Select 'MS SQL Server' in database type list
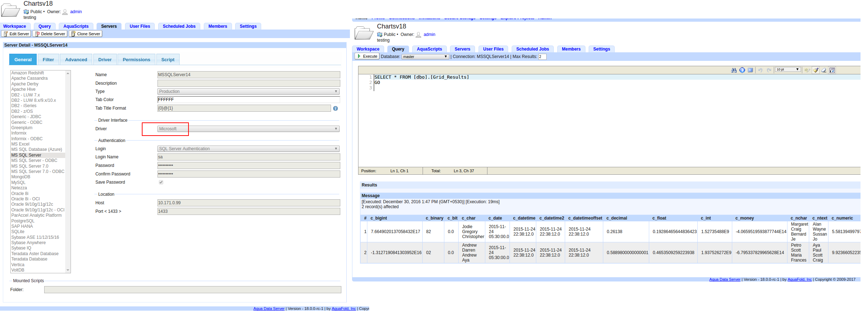This screenshot has width=868, height=316. (38, 156)
